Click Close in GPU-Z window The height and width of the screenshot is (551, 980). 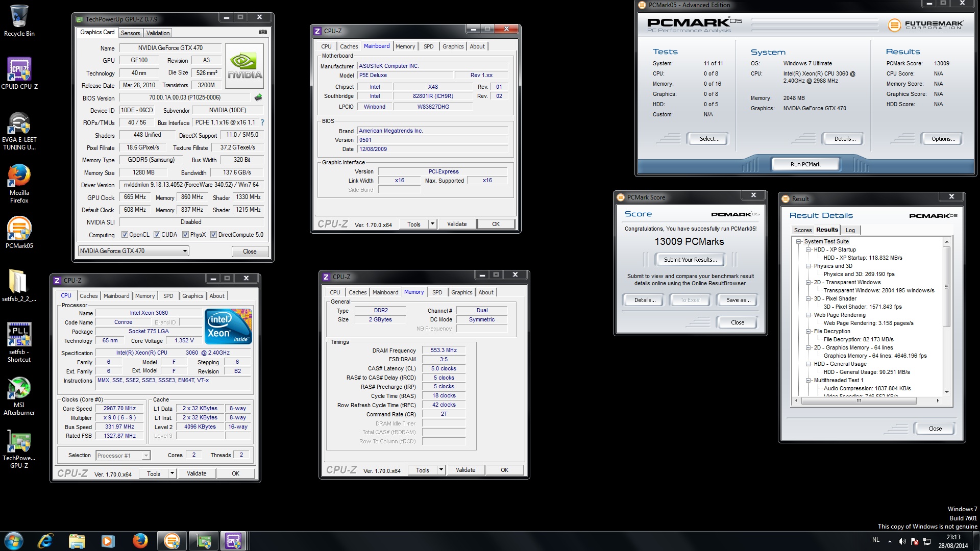[250, 252]
